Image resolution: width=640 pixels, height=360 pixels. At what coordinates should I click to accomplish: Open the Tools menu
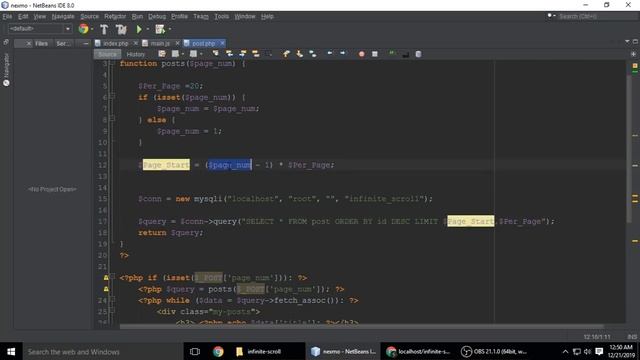(222, 16)
